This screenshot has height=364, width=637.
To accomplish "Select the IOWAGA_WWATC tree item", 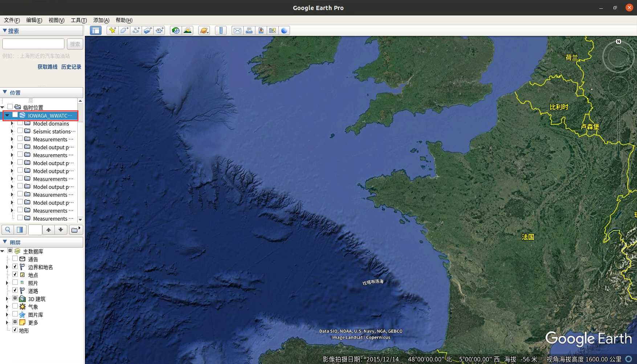I will coord(50,115).
